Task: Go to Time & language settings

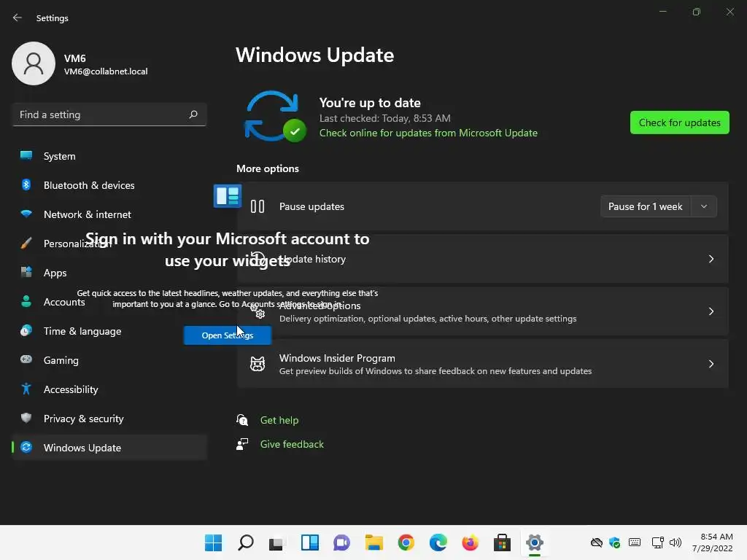Action: [x=109, y=331]
